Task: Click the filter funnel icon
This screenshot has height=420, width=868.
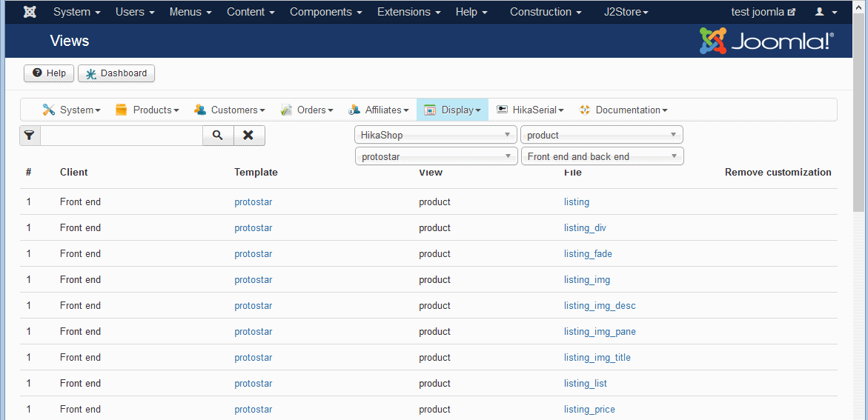Action: click(x=30, y=136)
